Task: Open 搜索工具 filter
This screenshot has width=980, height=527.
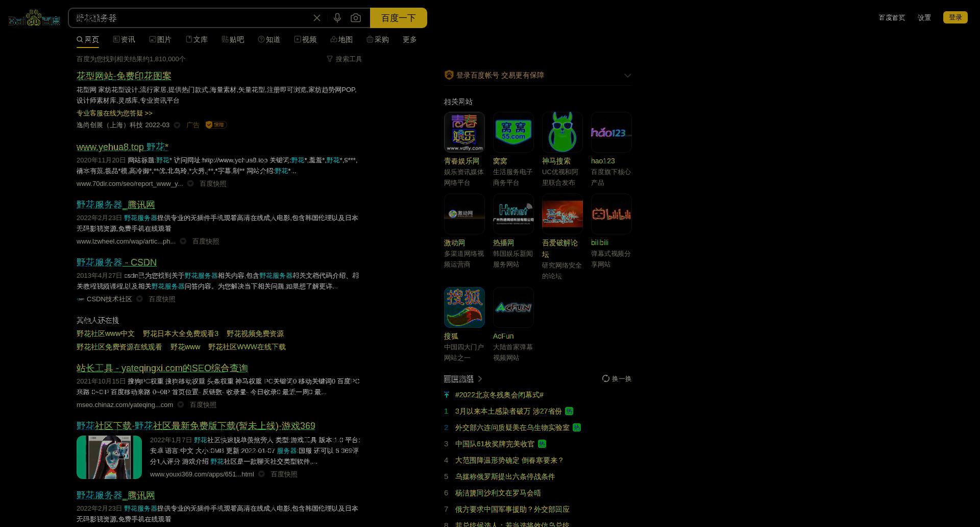Action: 345,59
